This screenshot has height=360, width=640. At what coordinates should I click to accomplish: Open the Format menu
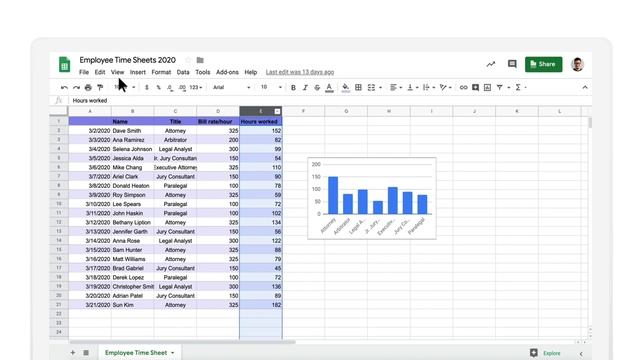click(x=161, y=72)
